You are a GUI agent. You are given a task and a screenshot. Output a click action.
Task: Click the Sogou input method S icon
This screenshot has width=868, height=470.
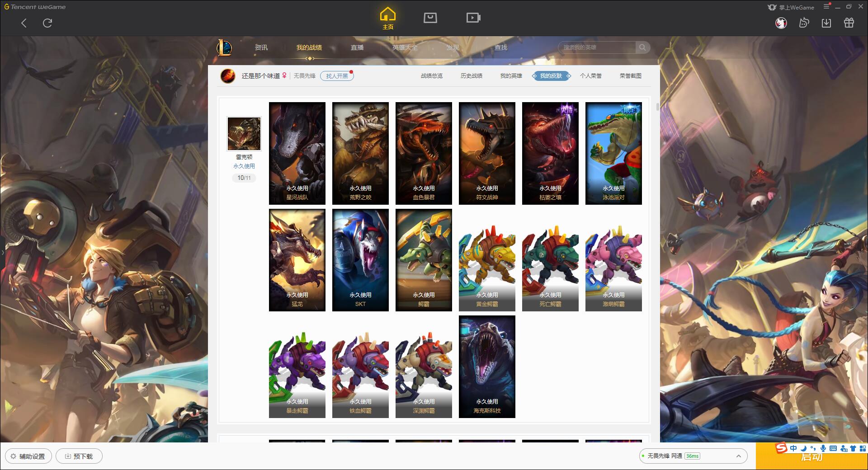point(781,448)
